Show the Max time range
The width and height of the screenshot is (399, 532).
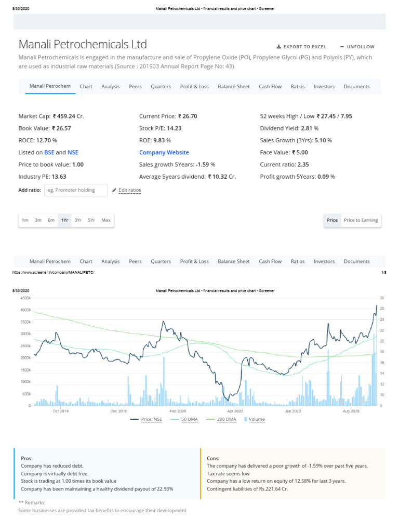pos(106,220)
